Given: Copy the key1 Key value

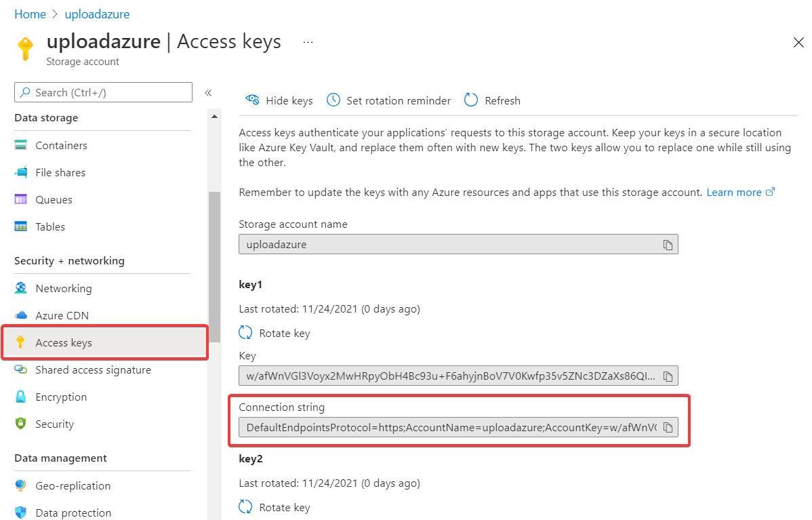Looking at the screenshot, I should pyautogui.click(x=668, y=376).
